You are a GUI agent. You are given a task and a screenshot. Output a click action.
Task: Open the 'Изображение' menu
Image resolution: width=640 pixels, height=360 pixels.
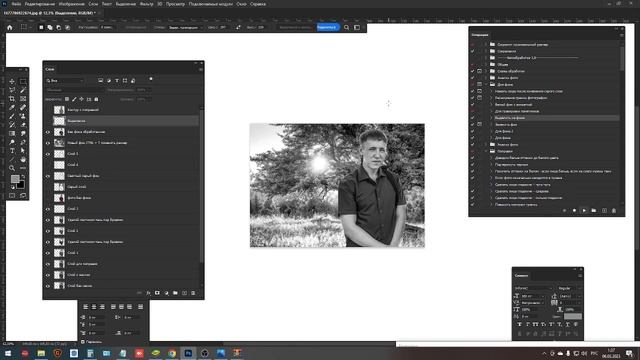click(x=71, y=4)
